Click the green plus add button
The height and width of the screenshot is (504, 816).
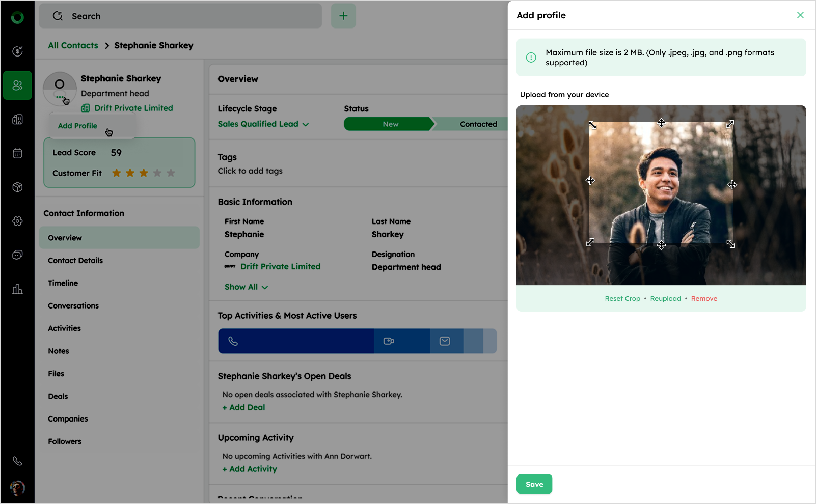coord(343,16)
